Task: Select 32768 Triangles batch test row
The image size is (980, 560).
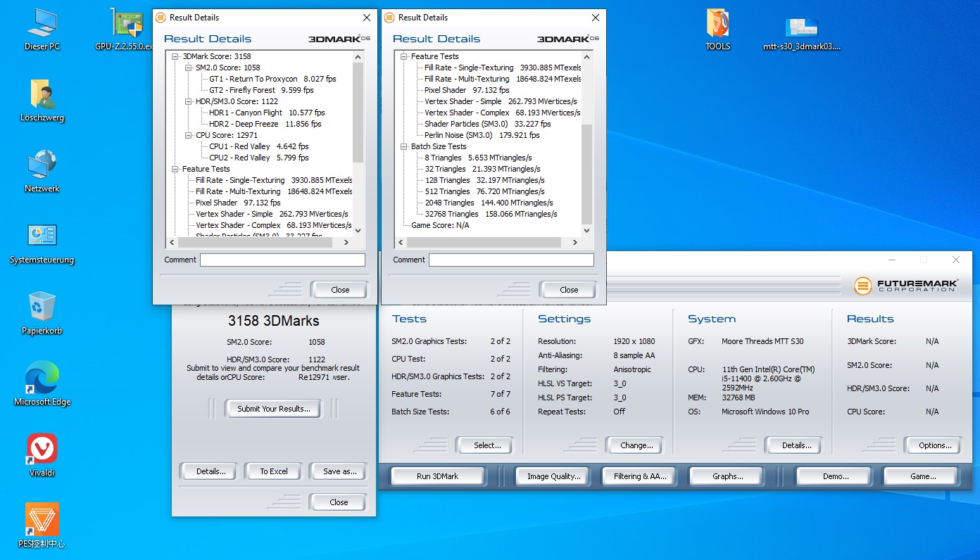Action: click(491, 214)
